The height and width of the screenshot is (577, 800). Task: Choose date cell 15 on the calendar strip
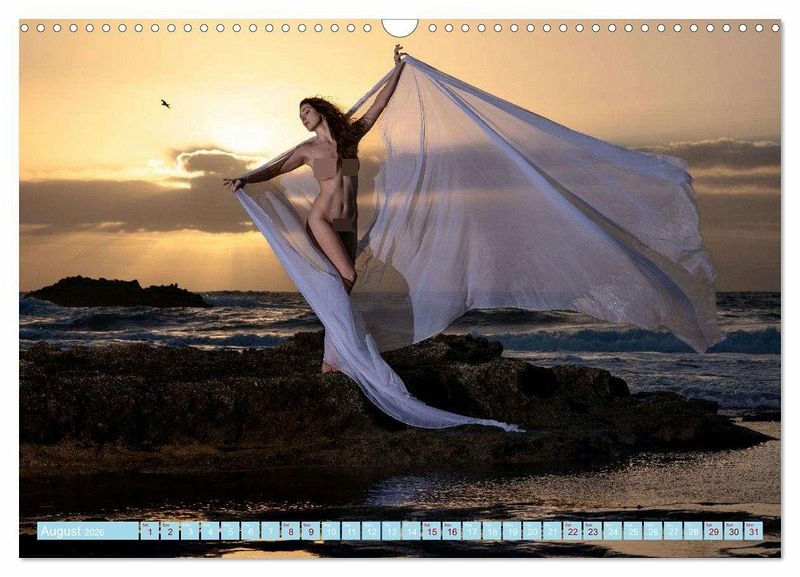click(x=431, y=531)
